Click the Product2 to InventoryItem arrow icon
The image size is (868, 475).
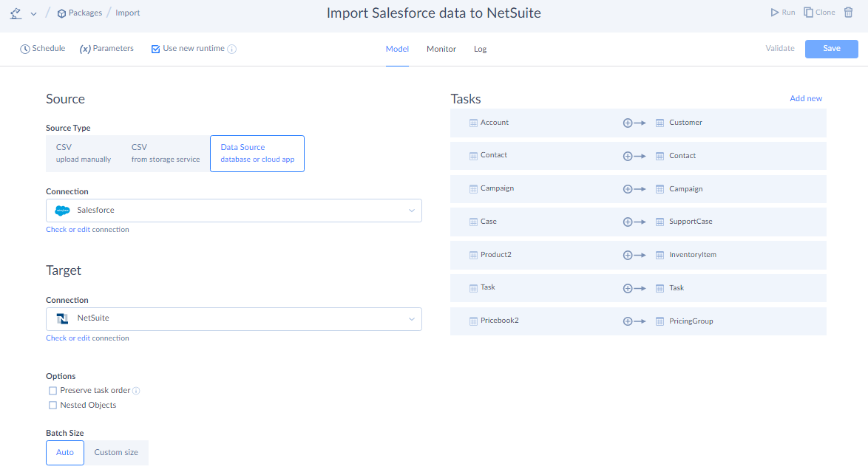click(634, 255)
